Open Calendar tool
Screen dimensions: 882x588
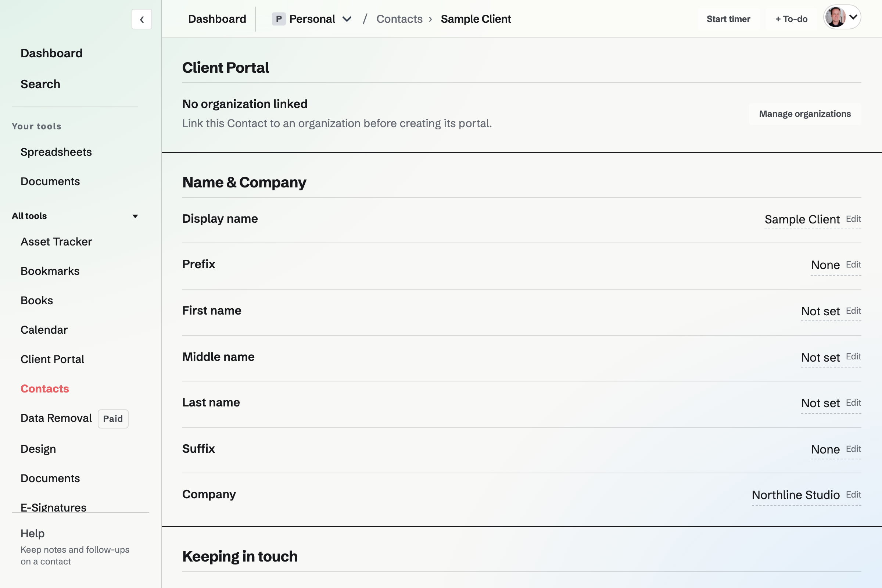pos(44,330)
